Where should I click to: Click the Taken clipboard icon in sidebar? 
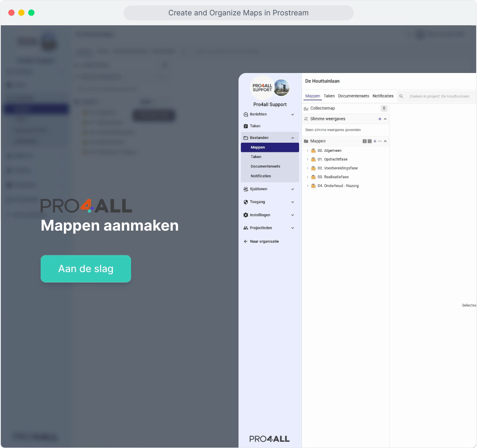click(246, 126)
